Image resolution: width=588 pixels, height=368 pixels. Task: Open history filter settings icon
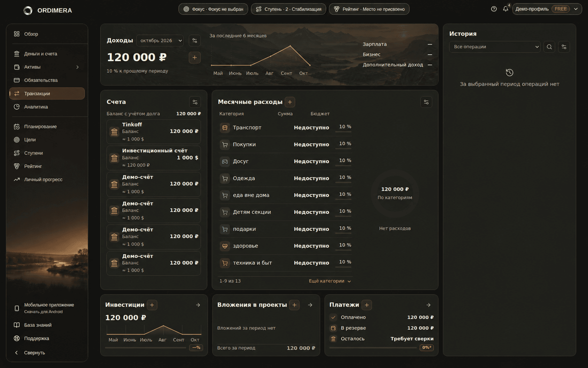click(x=564, y=47)
